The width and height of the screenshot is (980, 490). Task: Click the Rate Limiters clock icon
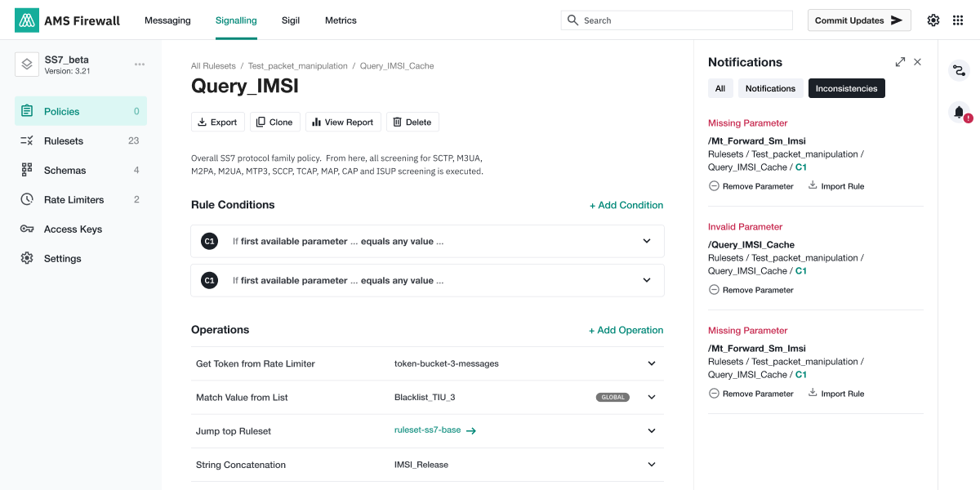pos(27,199)
